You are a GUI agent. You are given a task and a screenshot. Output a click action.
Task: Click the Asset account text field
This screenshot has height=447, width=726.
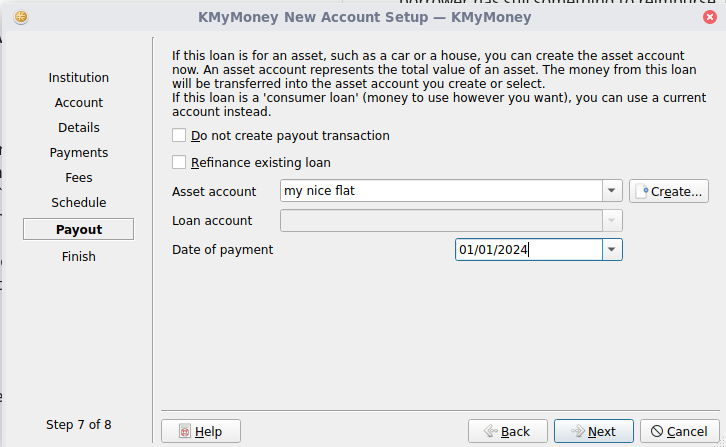pyautogui.click(x=440, y=191)
